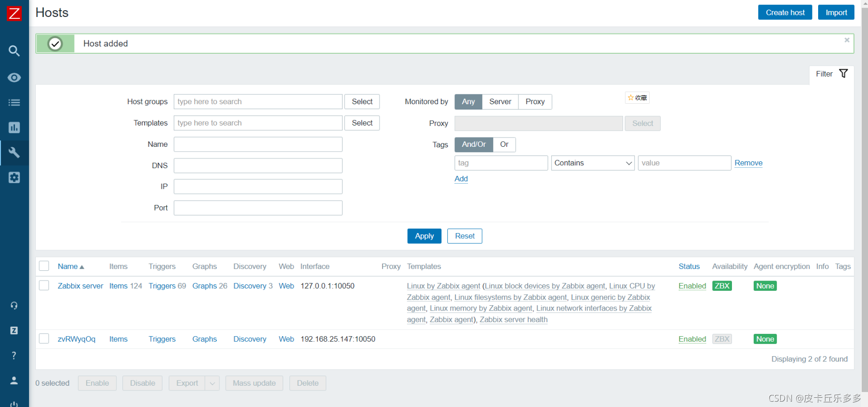This screenshot has width=868, height=407.
Task: Click the ZBX availability icon for zvRWyqOq
Action: pos(722,339)
